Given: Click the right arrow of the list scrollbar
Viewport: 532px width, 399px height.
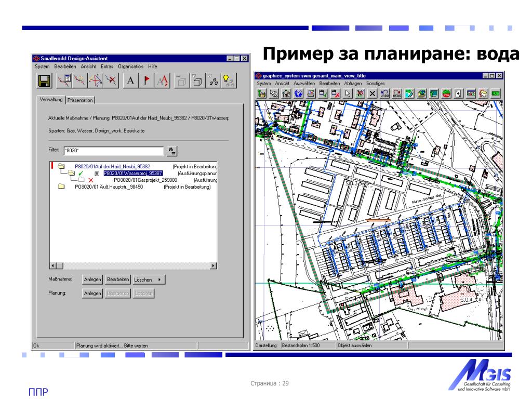Looking at the screenshot, I should pos(213,265).
